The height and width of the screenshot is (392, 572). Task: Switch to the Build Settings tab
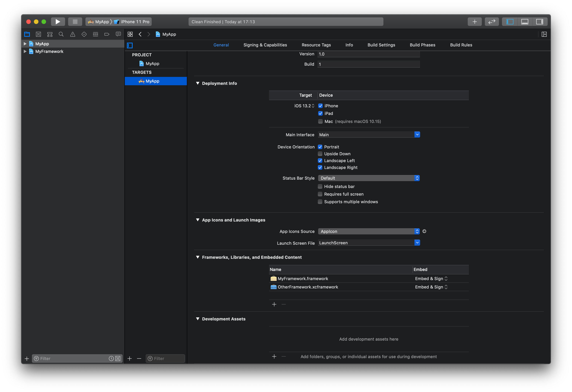coord(381,45)
